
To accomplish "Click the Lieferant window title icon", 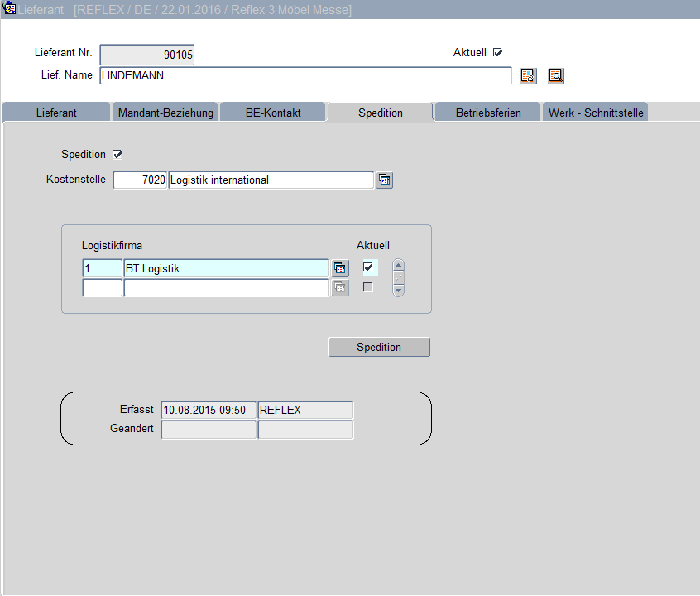I will [9, 9].
